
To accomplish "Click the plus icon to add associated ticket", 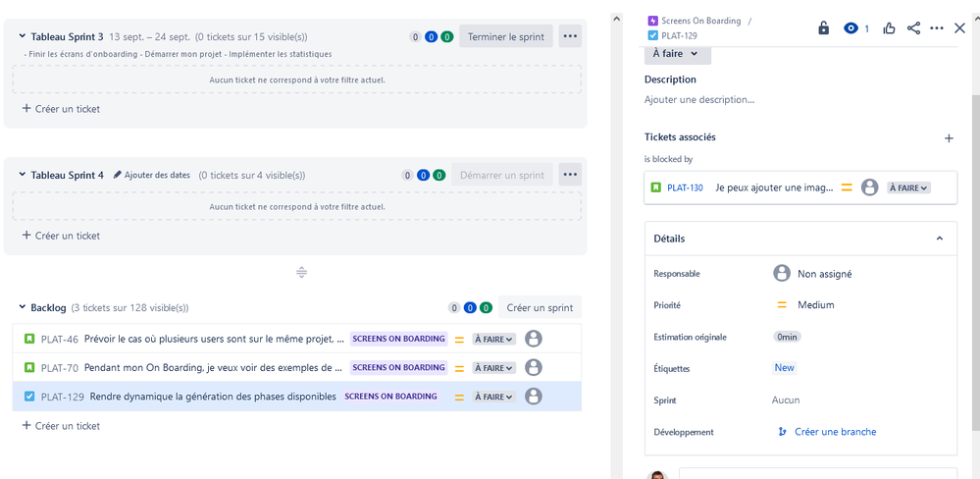I will [949, 138].
